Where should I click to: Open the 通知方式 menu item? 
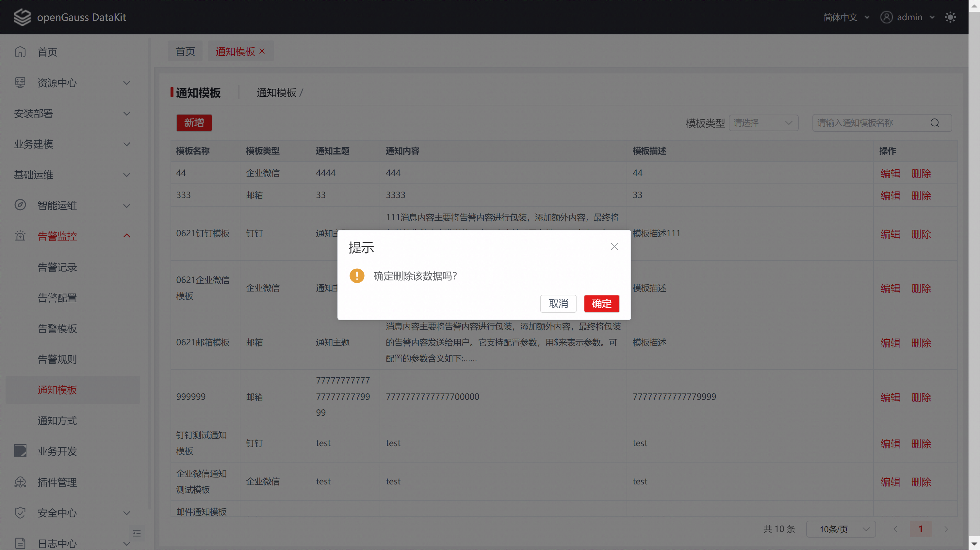[x=57, y=420]
